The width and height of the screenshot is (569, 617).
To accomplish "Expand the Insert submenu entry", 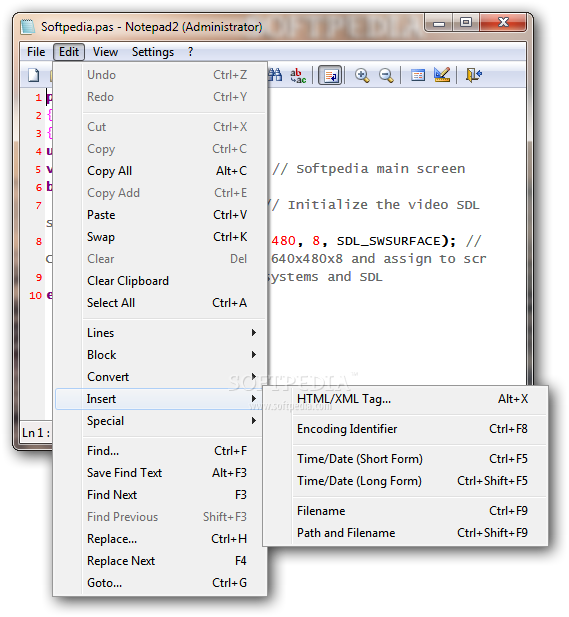I will coord(159,399).
